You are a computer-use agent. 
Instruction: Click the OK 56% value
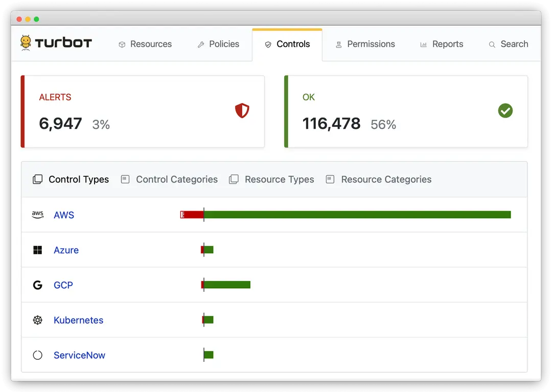tap(383, 125)
